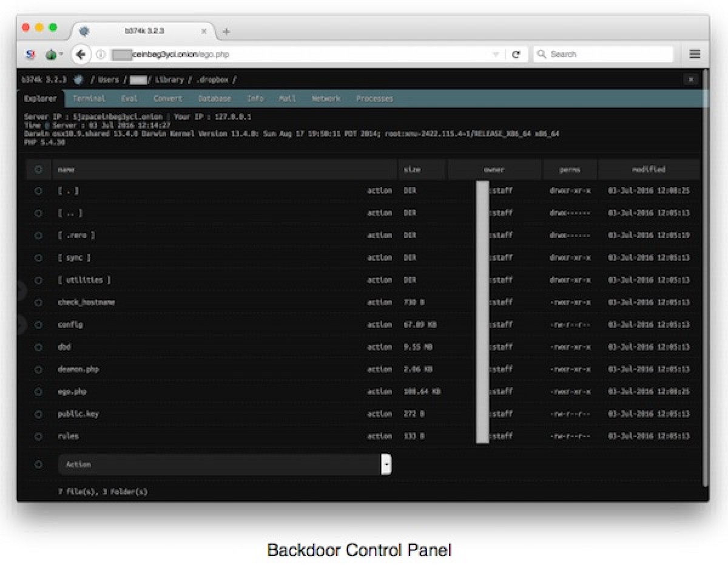Select the radio button for ego.php
The width and height of the screenshot is (728, 567).
point(38,391)
